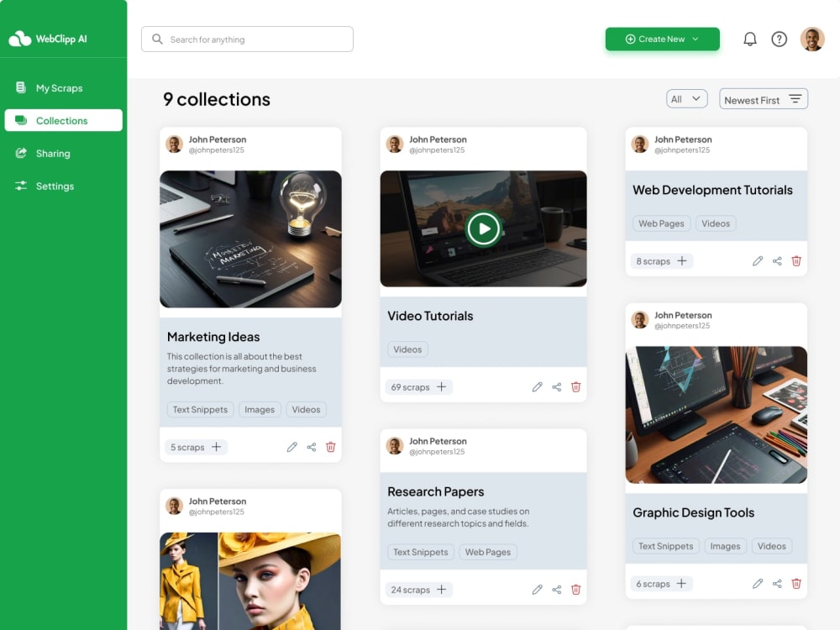Image resolution: width=840 pixels, height=630 pixels.
Task: Click the Images tag on Graphic Design Tools
Action: (x=725, y=546)
